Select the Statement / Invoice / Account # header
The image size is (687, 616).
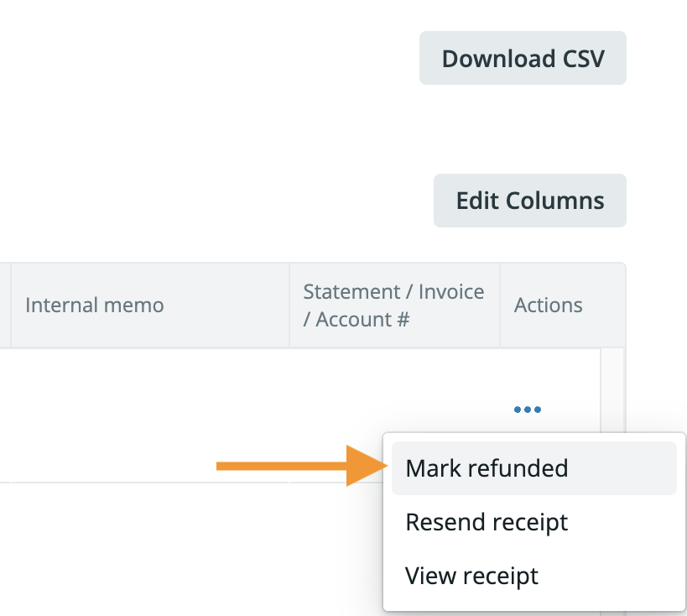(393, 305)
